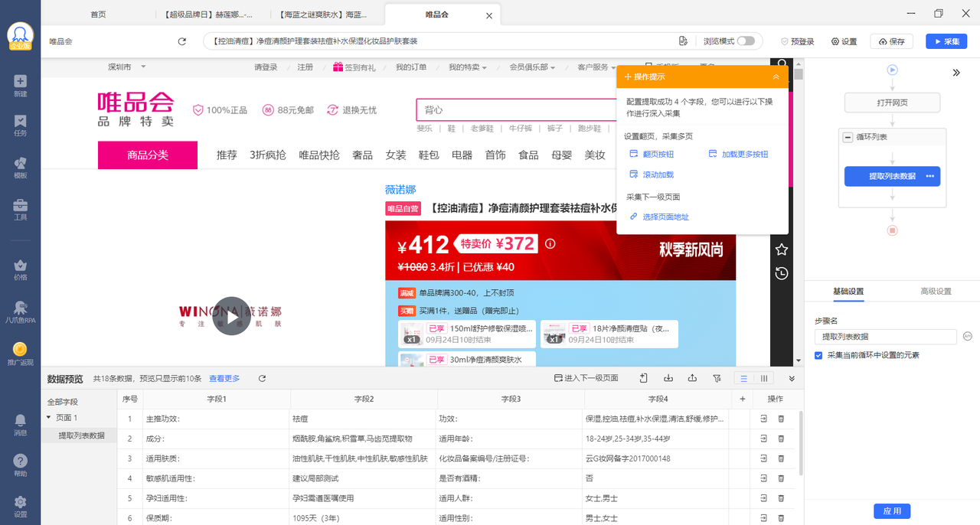Screen dimensions: 980x525
Task: Switch to 高级设置 tab
Action: point(936,292)
